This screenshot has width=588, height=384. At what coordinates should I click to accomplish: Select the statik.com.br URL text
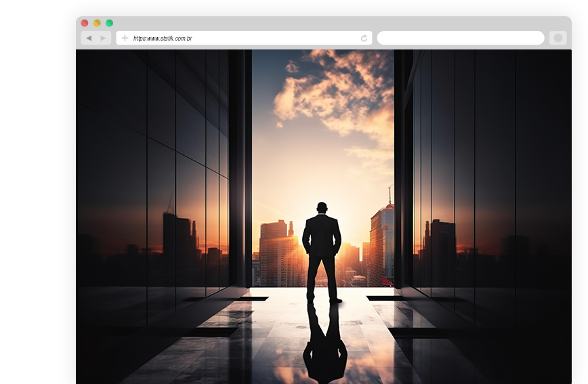coord(163,39)
